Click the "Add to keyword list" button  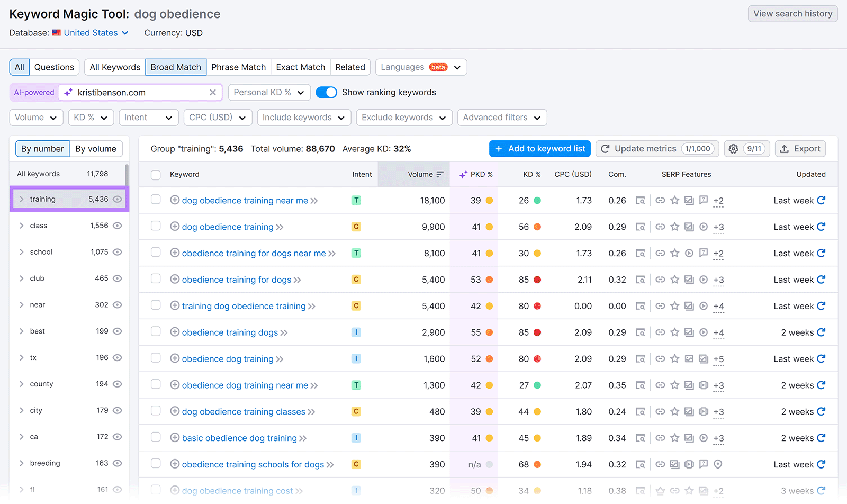(539, 149)
